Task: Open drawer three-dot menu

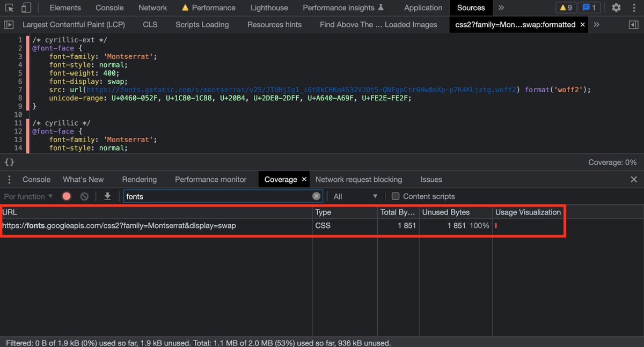Action: click(9, 180)
